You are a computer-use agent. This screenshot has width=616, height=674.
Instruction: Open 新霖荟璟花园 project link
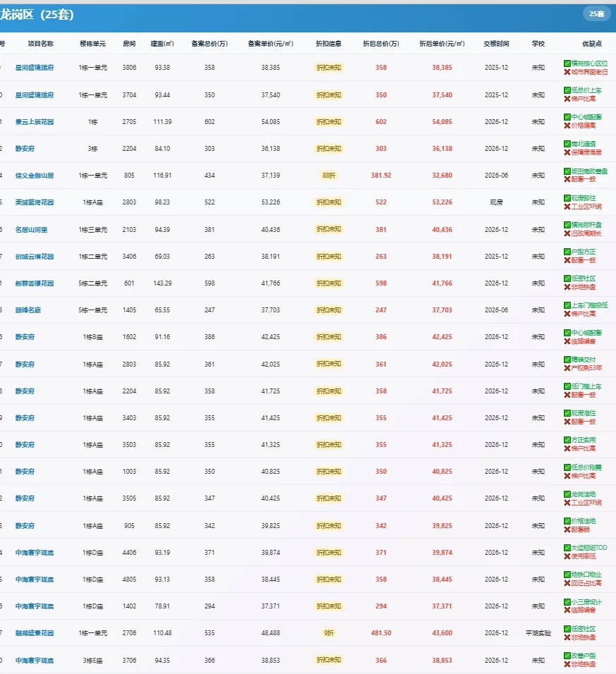[x=35, y=283]
